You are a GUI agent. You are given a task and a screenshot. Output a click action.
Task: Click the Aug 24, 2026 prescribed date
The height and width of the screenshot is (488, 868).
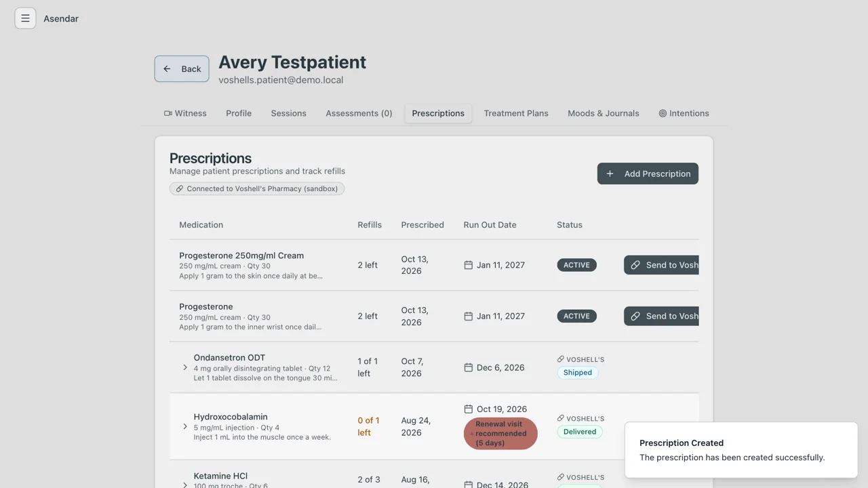(x=416, y=426)
